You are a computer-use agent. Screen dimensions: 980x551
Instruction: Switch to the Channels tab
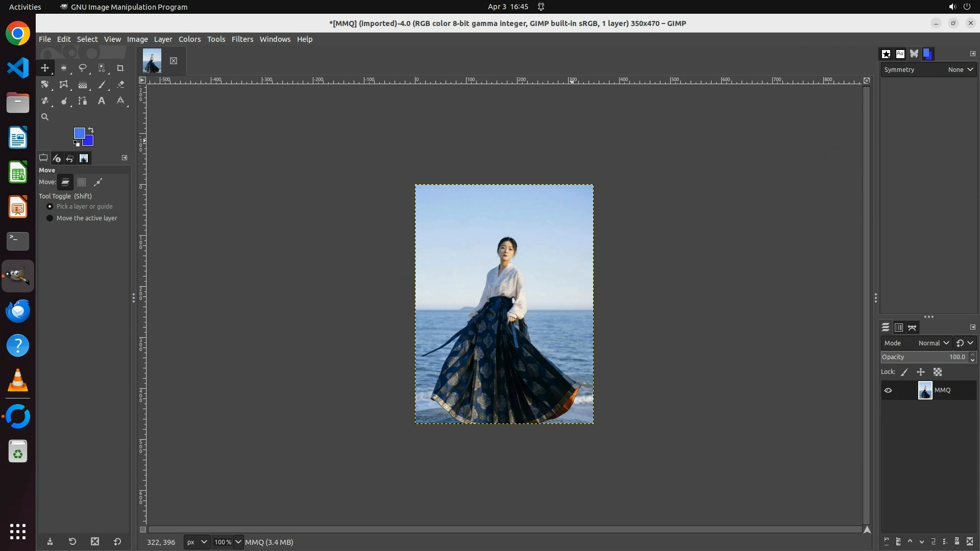coord(899,328)
